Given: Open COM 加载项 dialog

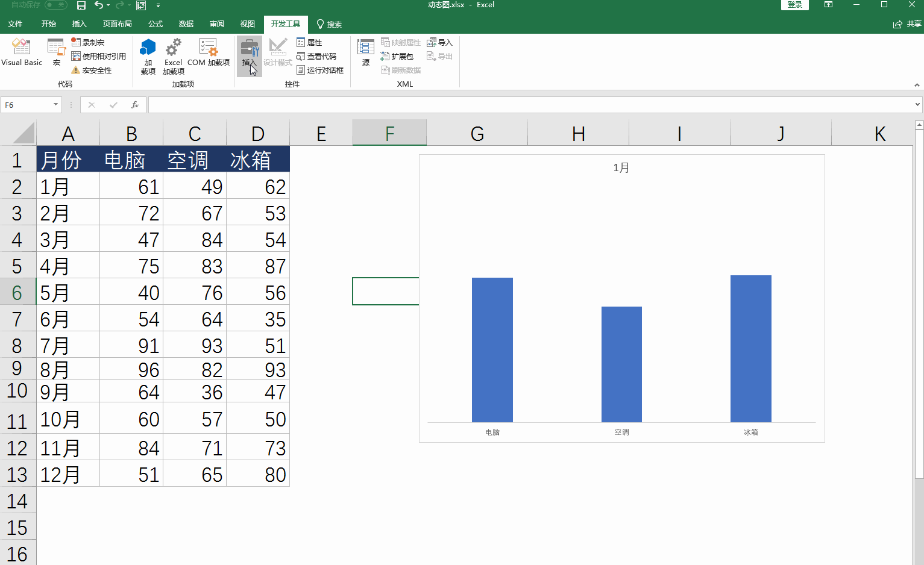Looking at the screenshot, I should click(209, 52).
